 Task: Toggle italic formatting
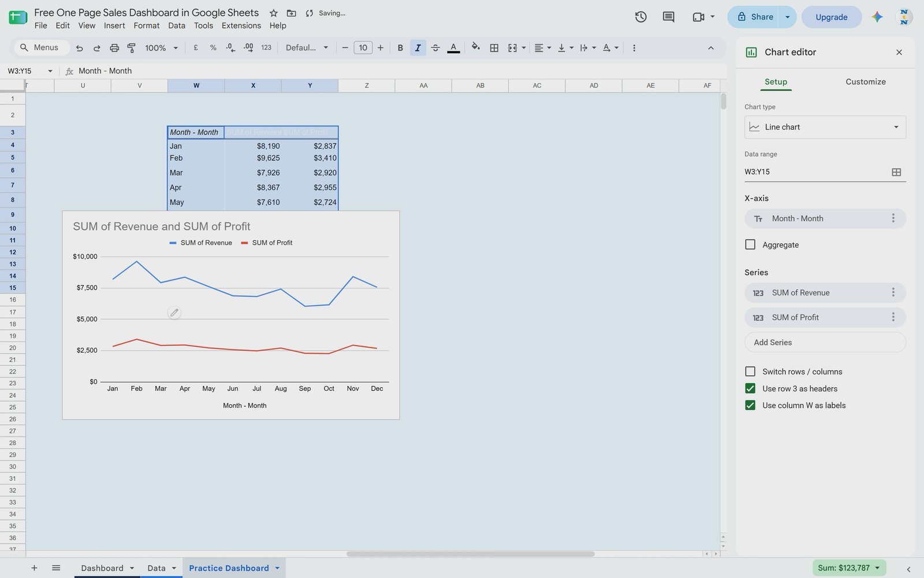click(418, 48)
